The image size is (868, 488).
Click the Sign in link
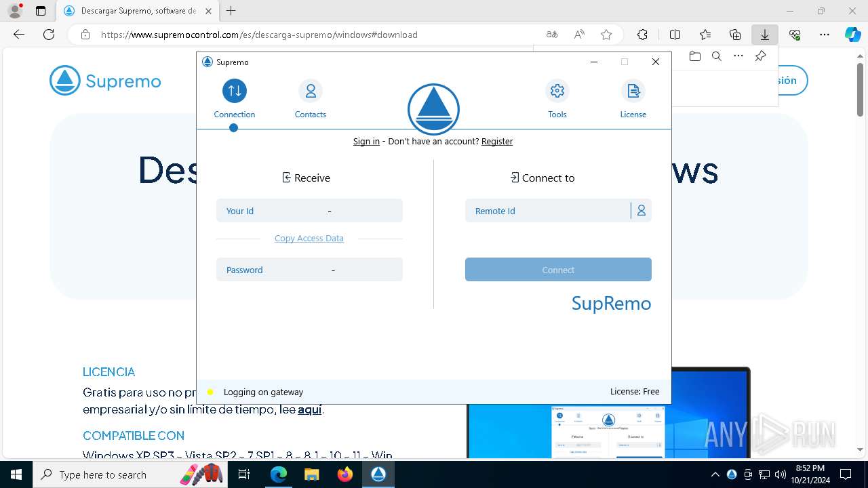(366, 142)
